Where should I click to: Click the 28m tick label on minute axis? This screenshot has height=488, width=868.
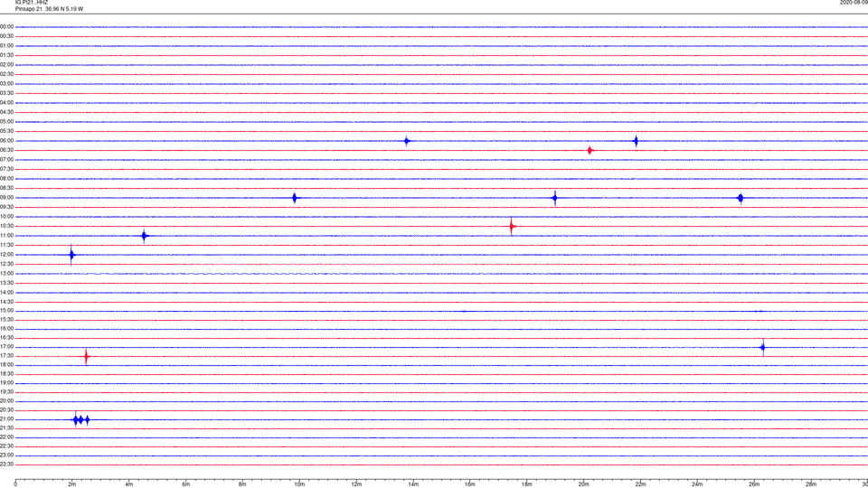pos(811,484)
